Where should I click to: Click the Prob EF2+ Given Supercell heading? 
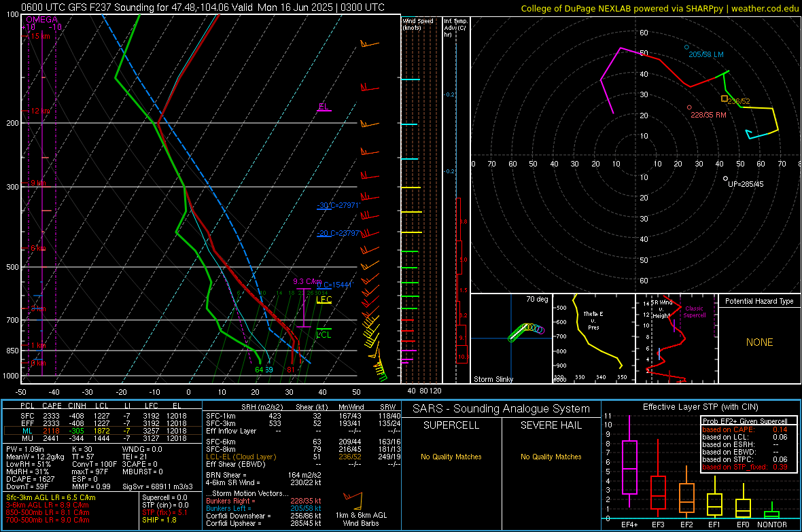(x=745, y=421)
